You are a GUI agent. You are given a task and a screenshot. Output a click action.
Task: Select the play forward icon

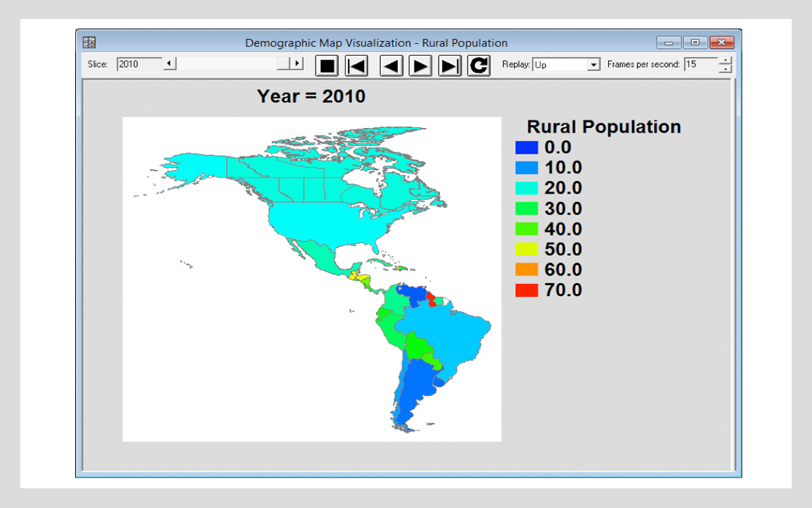[420, 66]
